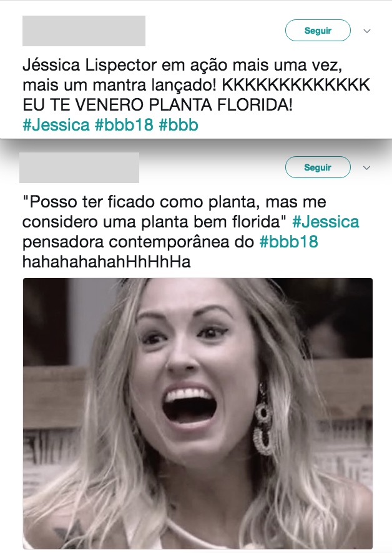Click the 'Jéssica Lispector em ação' text line
The width and height of the screenshot is (392, 553).
[182, 65]
